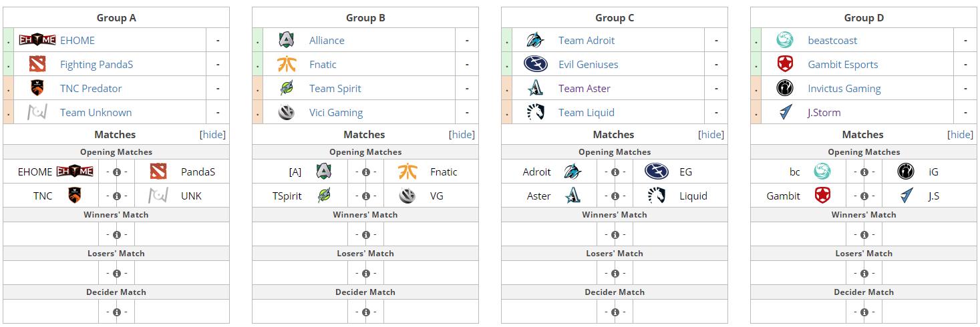Collapse Group C matches with hide link
The height and width of the screenshot is (327, 980).
(x=712, y=134)
